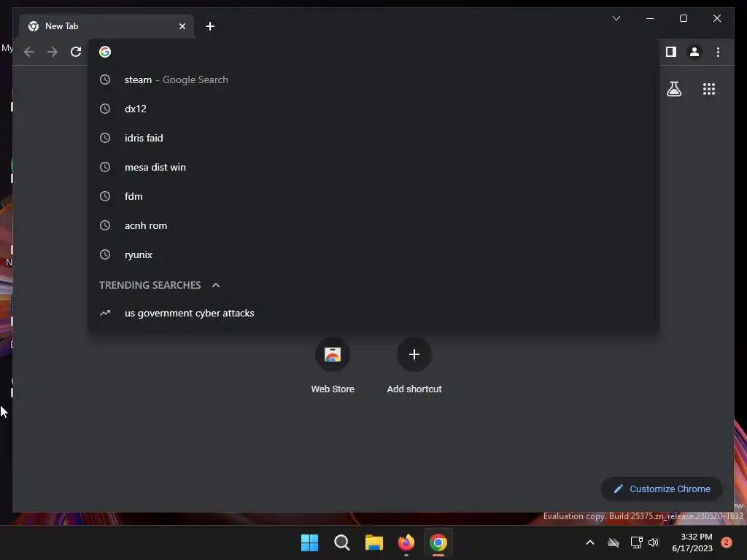Open Windows Search from the taskbar

[x=341, y=542]
